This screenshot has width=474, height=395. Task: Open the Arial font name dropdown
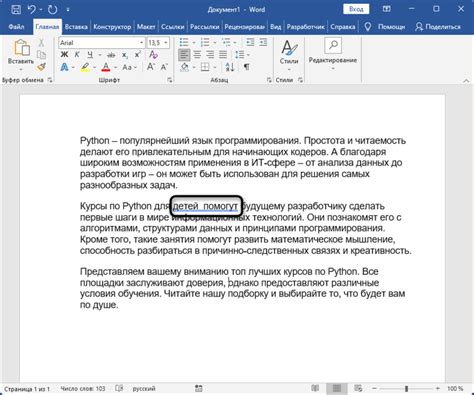[x=141, y=43]
